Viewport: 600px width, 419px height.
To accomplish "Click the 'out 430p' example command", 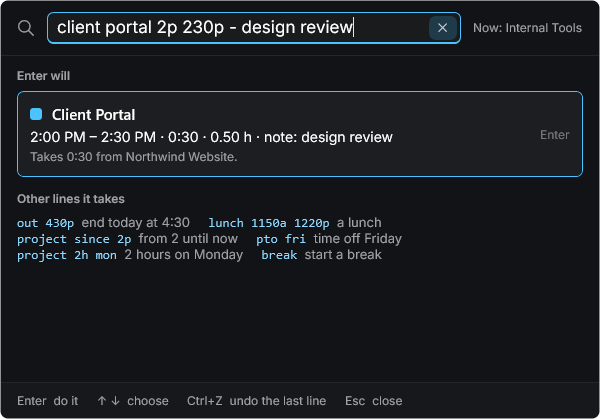I will (46, 223).
